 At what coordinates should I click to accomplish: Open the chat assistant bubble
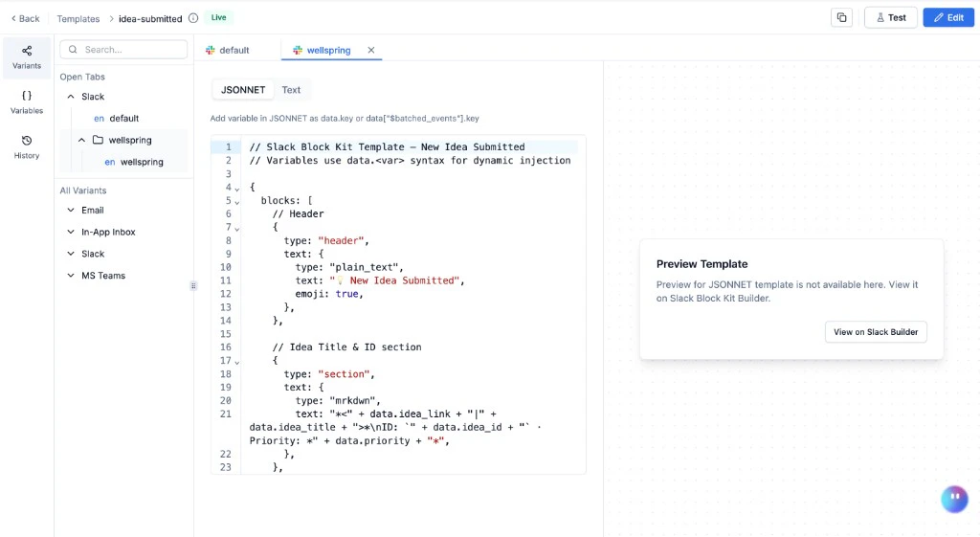tap(954, 499)
